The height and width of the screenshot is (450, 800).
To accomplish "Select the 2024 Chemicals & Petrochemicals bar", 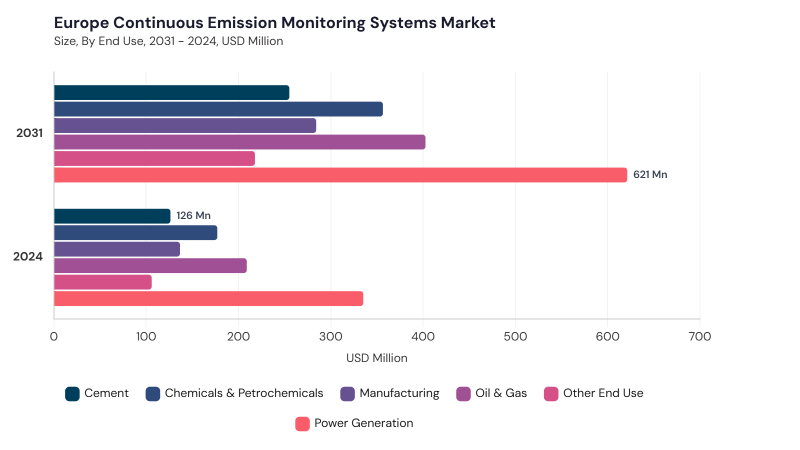I will tap(136, 233).
